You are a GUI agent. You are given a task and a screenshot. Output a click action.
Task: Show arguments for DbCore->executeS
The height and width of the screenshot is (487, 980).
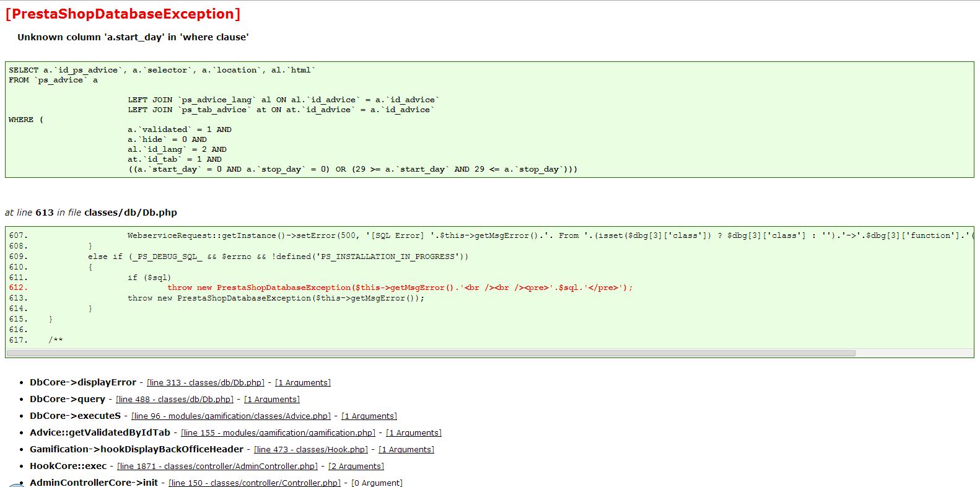point(369,416)
